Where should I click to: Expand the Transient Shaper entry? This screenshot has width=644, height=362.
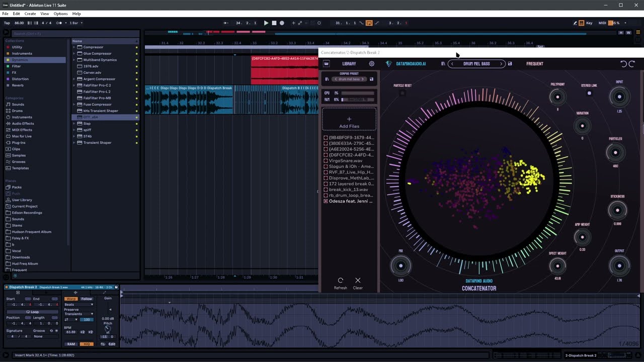click(x=74, y=143)
